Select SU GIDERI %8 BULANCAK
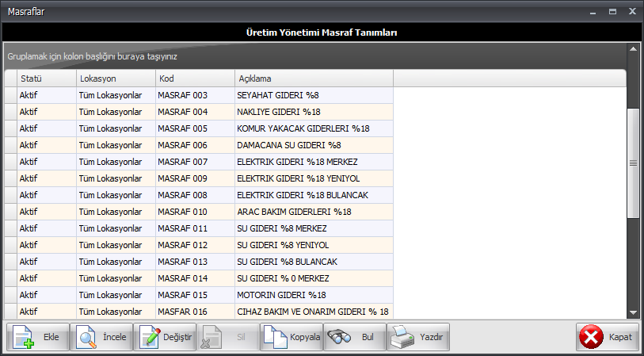Screen dimensions: 644x356 point(314,262)
